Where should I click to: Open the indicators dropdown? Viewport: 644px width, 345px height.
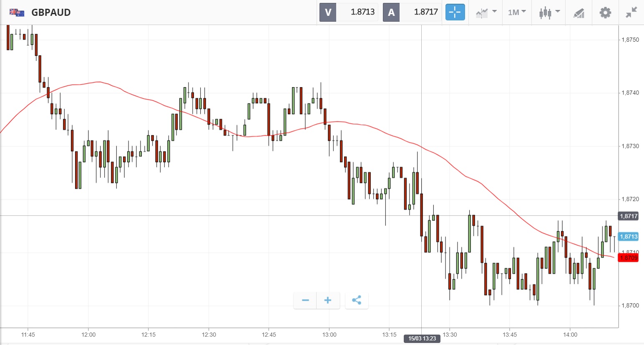[x=486, y=12]
